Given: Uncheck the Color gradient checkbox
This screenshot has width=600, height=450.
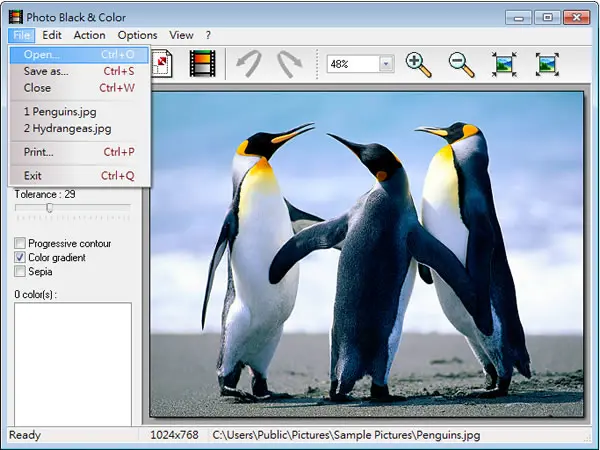Looking at the screenshot, I should [20, 257].
